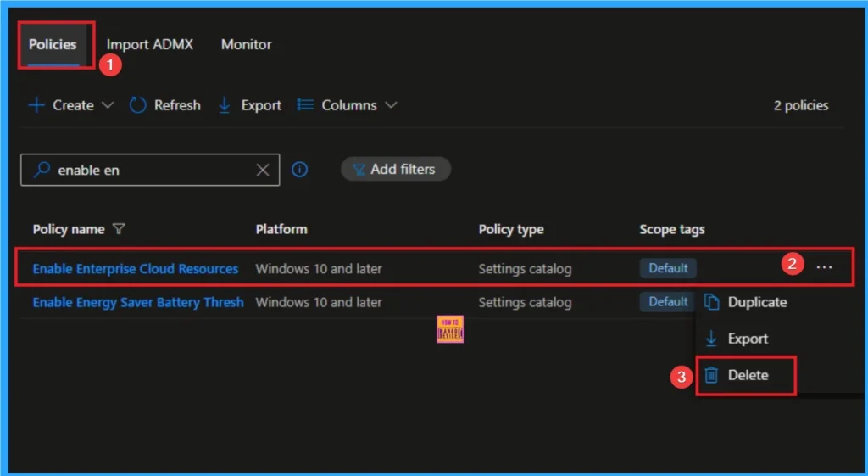Click the Delete trash can icon
This screenshot has height=476, width=868.
coord(711,375)
